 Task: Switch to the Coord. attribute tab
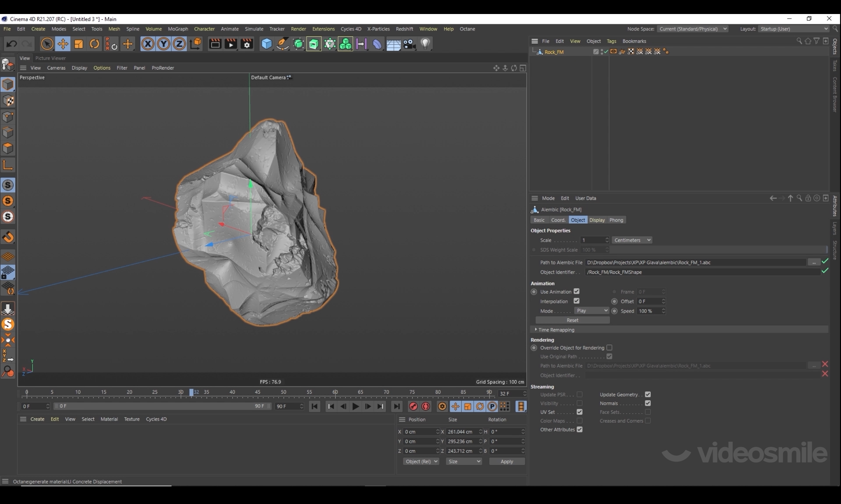coord(558,220)
